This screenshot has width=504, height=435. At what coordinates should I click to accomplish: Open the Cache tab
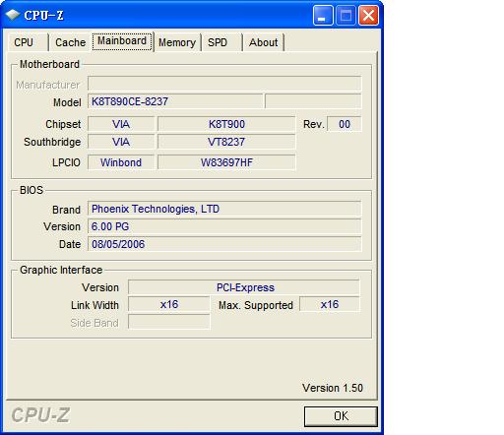click(x=70, y=42)
